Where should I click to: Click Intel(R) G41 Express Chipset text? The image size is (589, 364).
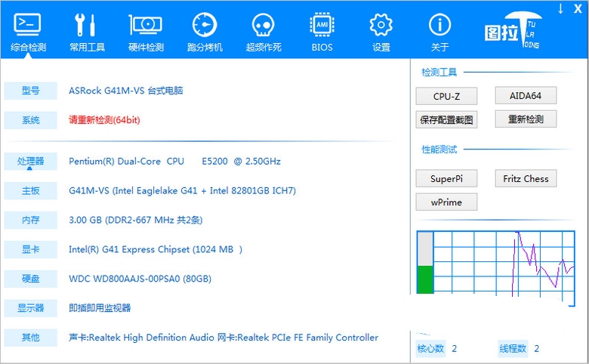pos(156,249)
